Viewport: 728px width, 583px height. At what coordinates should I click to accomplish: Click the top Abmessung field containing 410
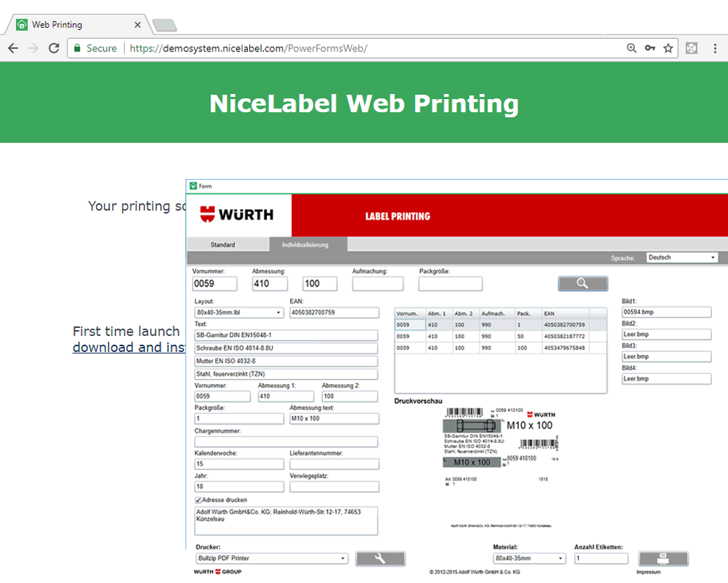click(270, 284)
